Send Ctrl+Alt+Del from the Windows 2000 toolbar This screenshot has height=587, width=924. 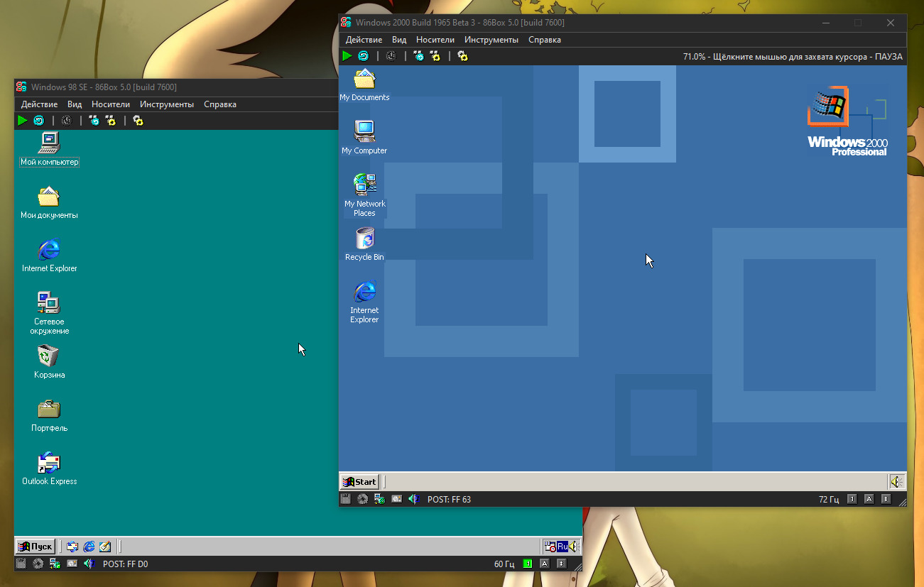tap(418, 56)
